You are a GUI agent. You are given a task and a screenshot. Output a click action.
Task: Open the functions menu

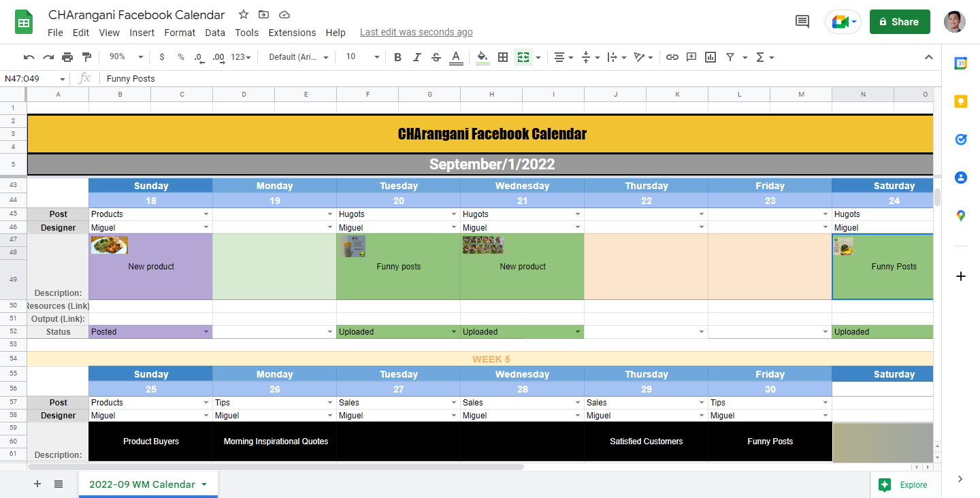[x=765, y=57]
